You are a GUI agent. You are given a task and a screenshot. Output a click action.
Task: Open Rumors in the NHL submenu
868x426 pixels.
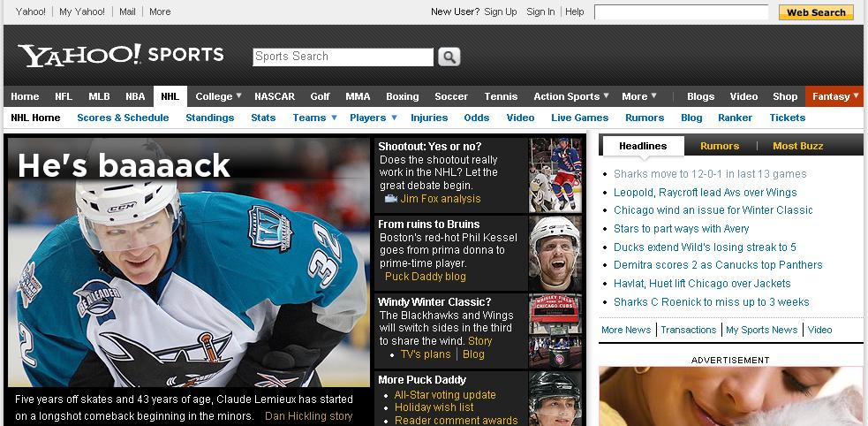point(645,118)
